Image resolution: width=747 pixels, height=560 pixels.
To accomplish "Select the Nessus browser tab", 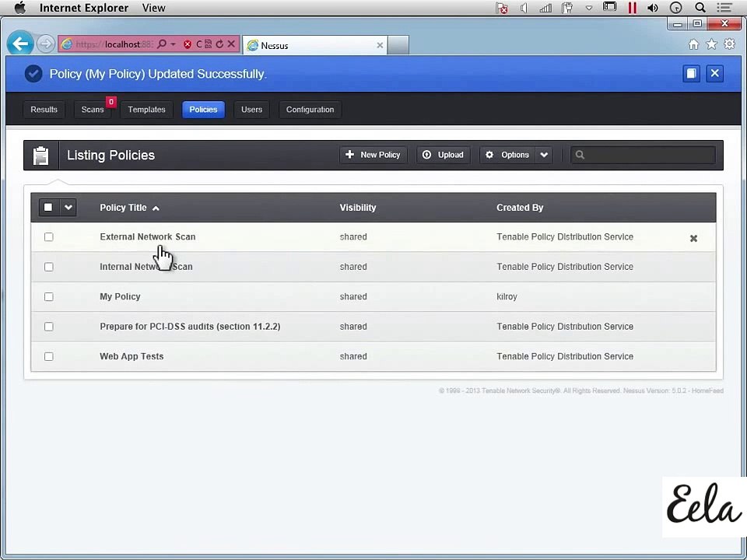I will pyautogui.click(x=315, y=45).
